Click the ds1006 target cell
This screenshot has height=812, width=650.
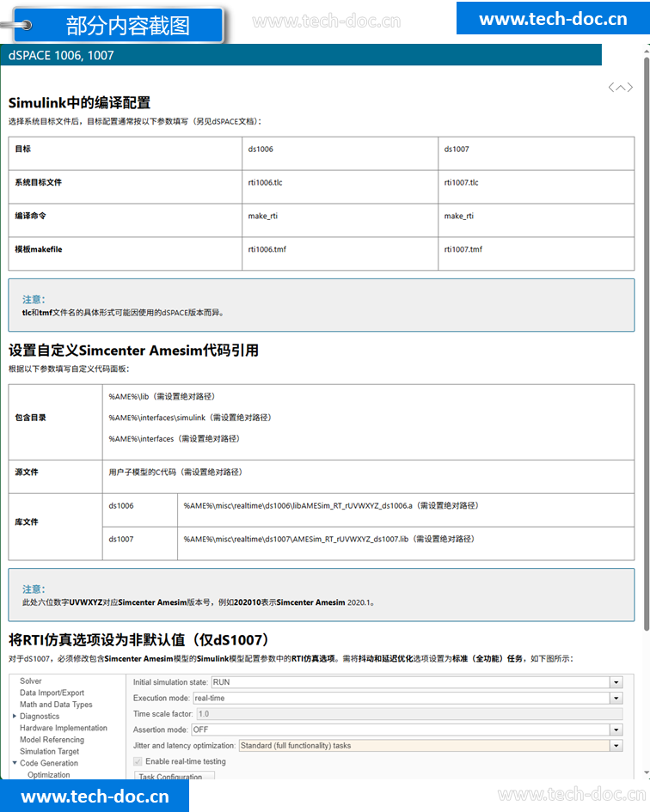340,153
